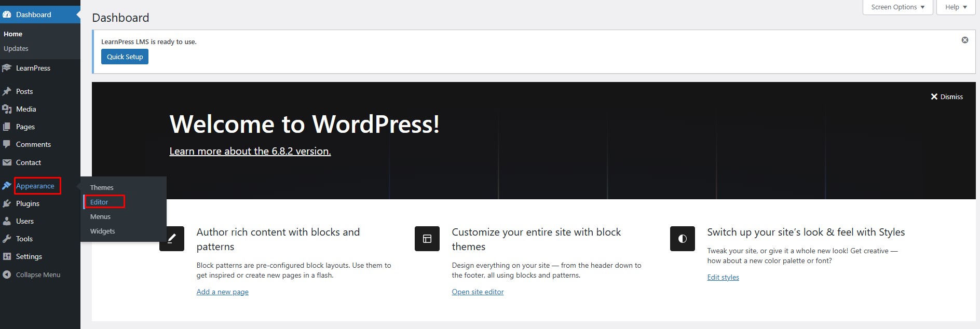Click the Posts pushpin icon
980x329 pixels.
tap(7, 91)
